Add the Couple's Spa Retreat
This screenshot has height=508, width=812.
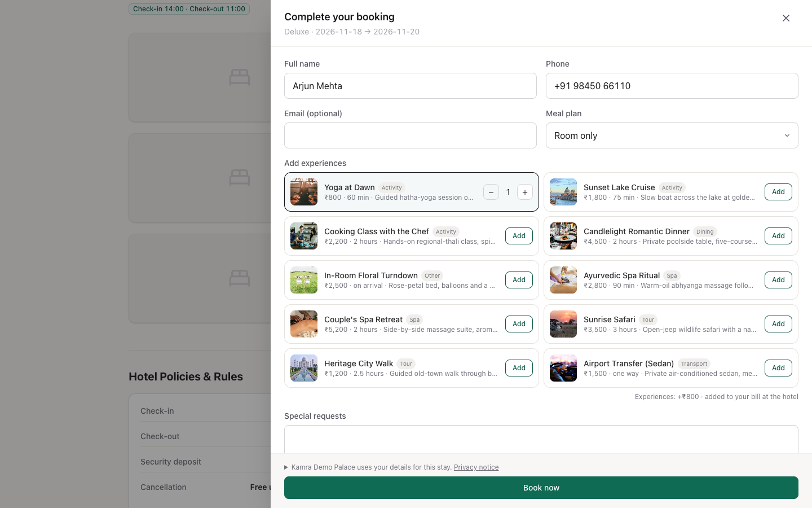519,324
